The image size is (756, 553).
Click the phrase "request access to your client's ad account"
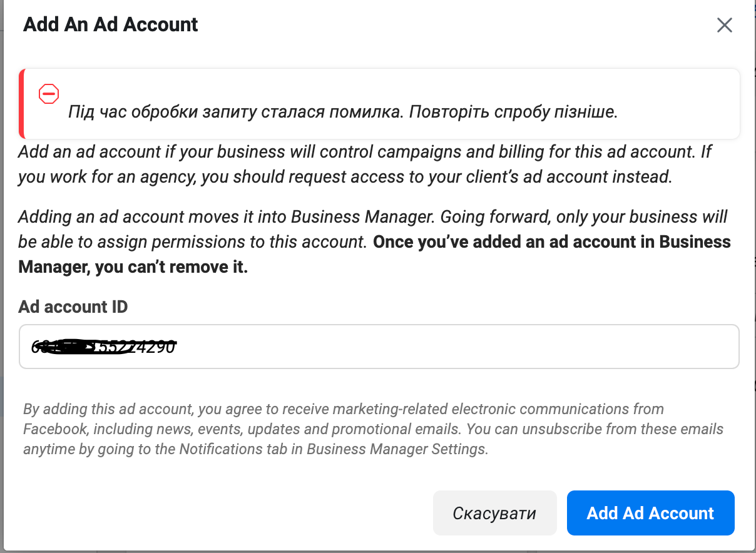(x=451, y=177)
